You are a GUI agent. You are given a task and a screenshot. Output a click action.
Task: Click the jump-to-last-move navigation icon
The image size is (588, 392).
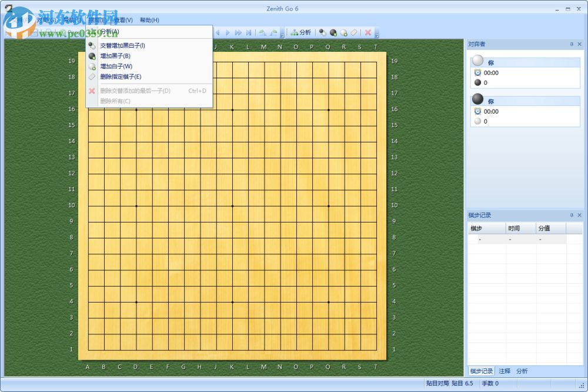248,32
